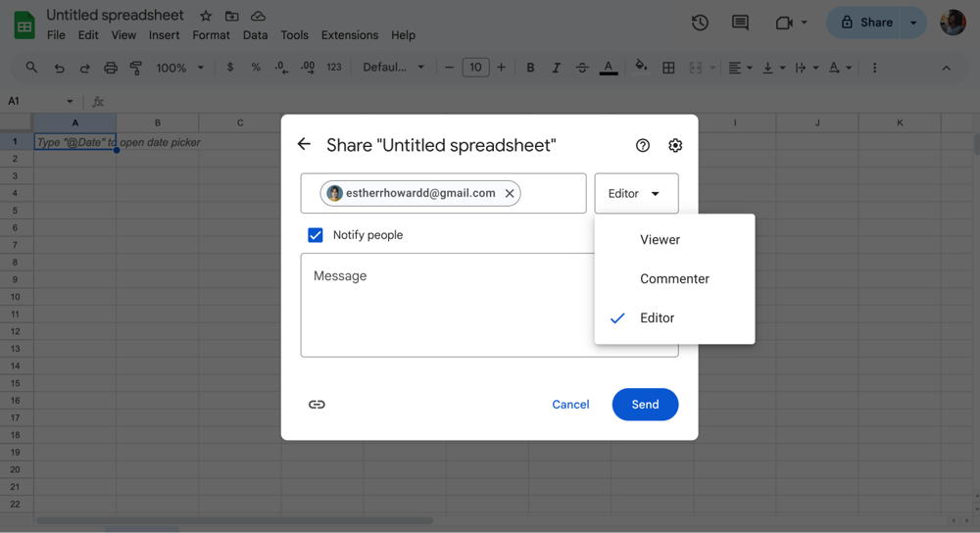Expand the zoom 100% dropdown

tap(179, 68)
